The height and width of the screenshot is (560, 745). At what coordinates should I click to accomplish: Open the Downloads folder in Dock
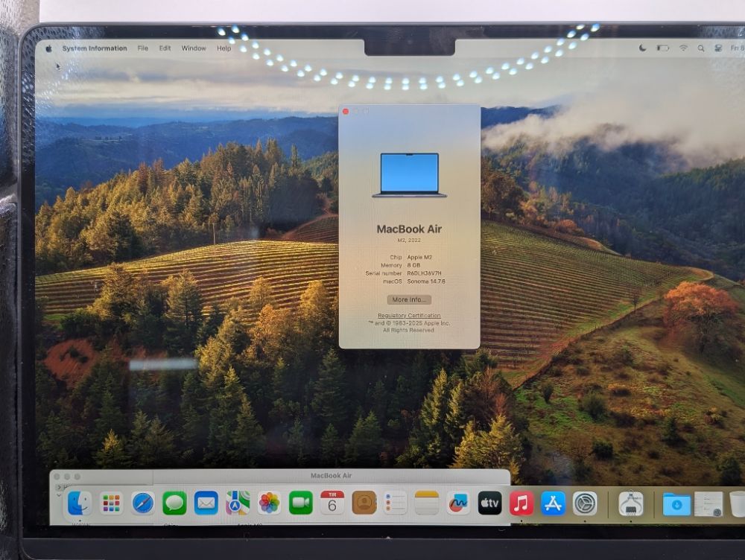click(676, 503)
